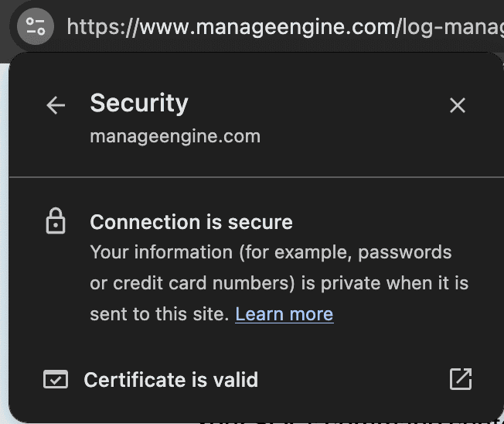Viewport: 504px width, 424px height.
Task: Open the Learn more link
Action: [284, 314]
